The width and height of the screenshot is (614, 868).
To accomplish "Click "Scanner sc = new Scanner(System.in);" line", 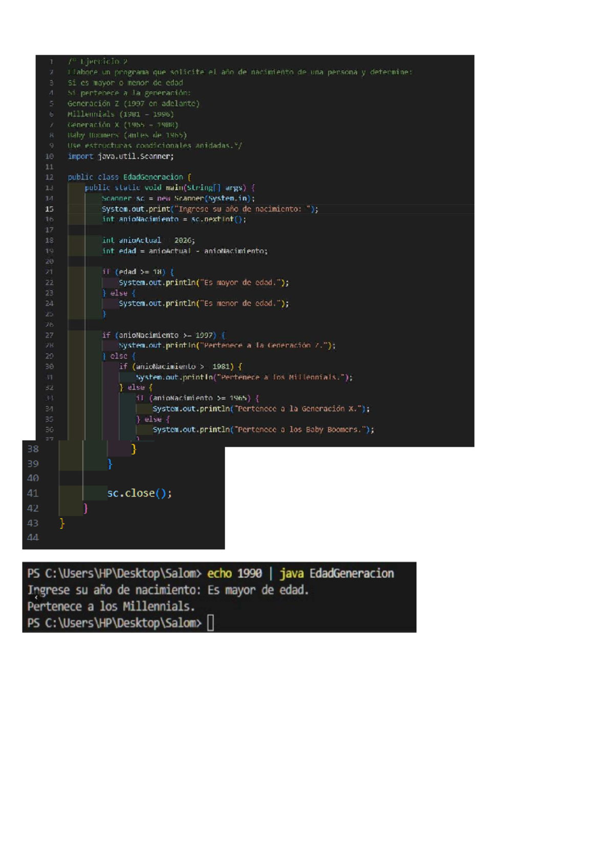I will click(178, 198).
